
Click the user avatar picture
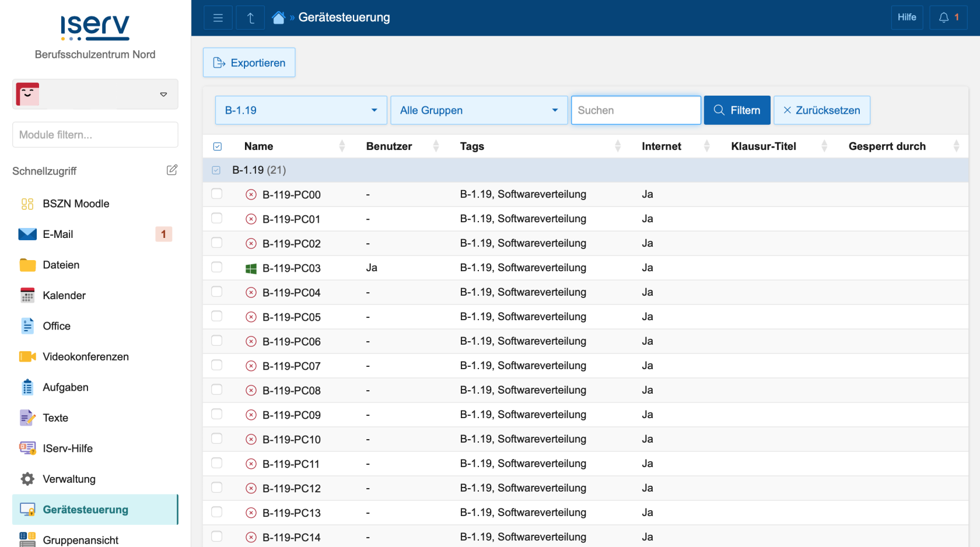coord(28,94)
